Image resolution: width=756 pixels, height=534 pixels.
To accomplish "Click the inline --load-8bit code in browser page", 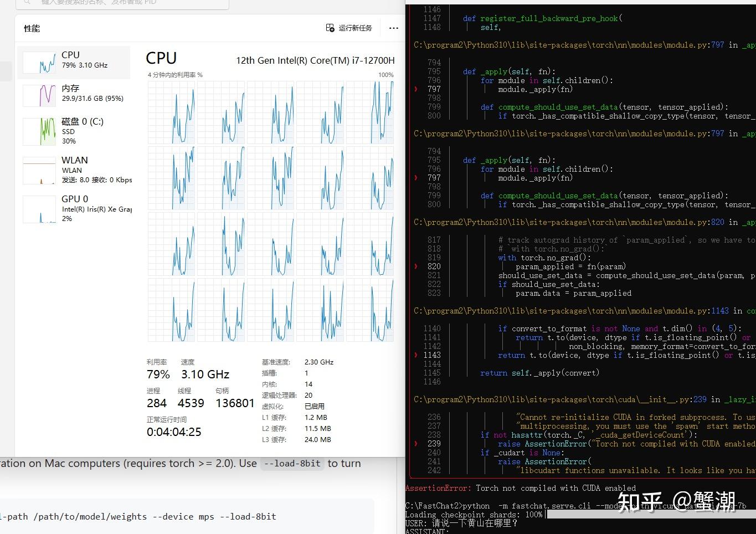I will [x=292, y=463].
